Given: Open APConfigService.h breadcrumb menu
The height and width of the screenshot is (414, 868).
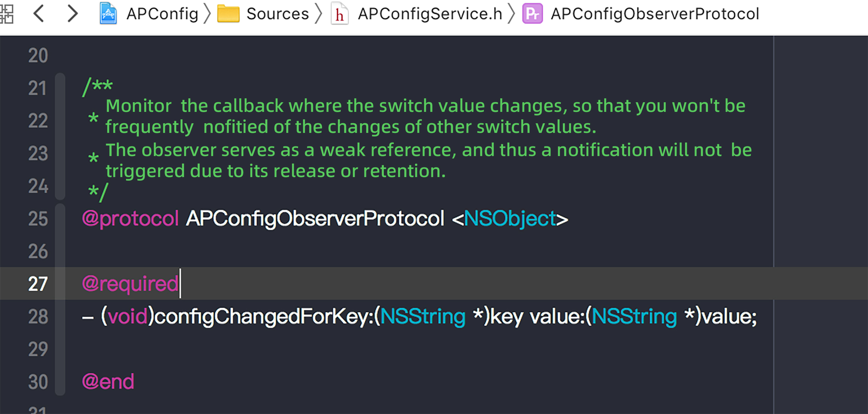Looking at the screenshot, I should click(430, 14).
